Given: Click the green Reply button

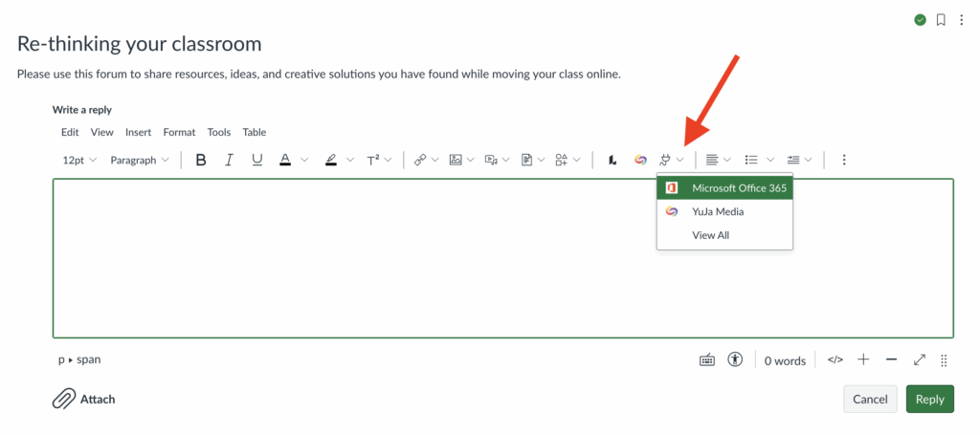Looking at the screenshot, I should click(930, 400).
